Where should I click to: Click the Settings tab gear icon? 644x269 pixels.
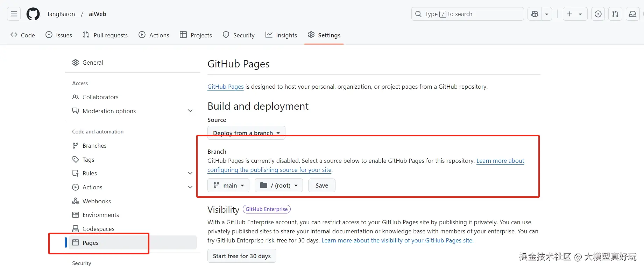(311, 35)
